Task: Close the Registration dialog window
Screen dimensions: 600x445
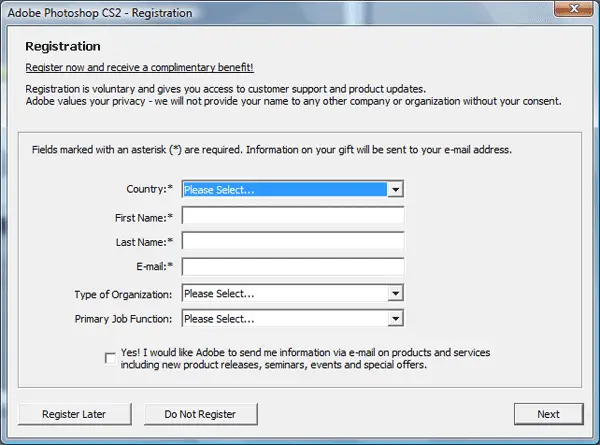Action: [x=574, y=8]
